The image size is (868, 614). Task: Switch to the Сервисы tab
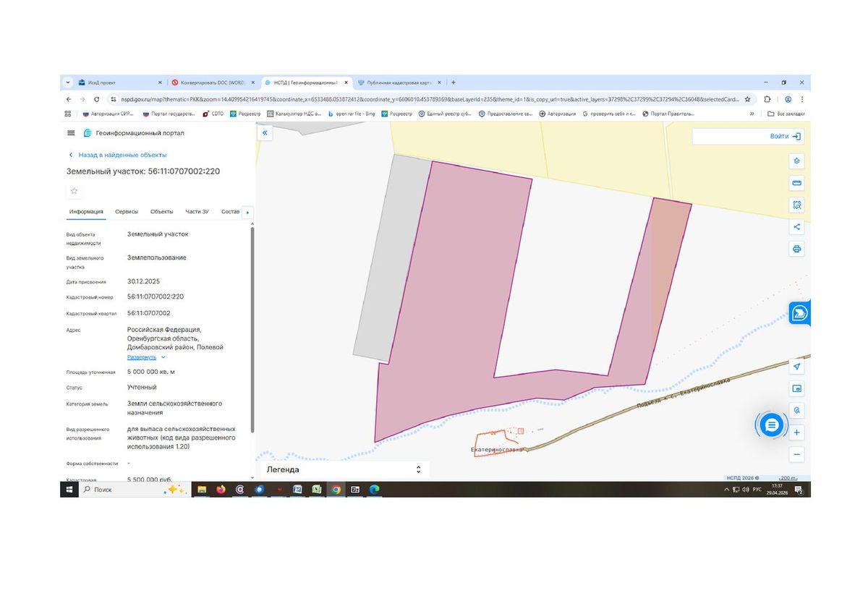point(127,211)
